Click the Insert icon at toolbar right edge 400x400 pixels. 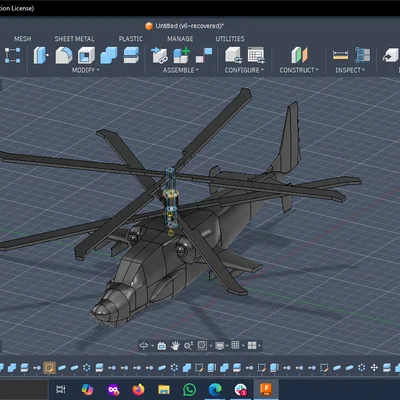[x=390, y=55]
